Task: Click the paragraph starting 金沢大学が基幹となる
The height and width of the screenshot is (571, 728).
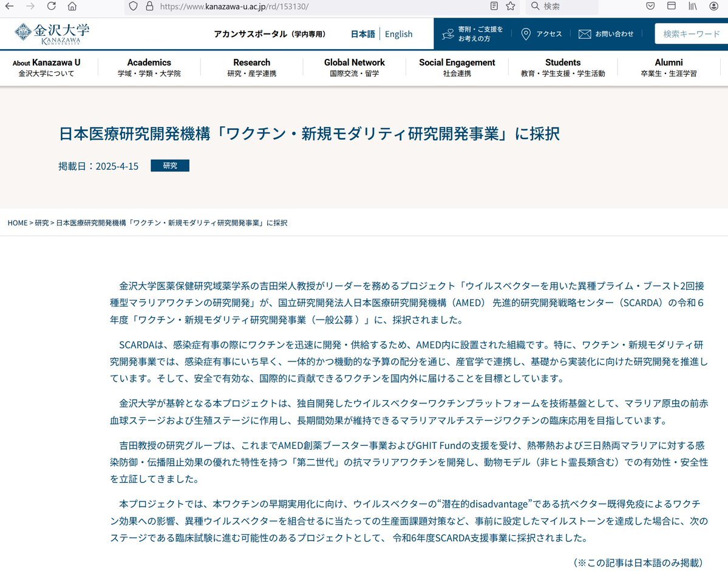Action: [x=409, y=412]
